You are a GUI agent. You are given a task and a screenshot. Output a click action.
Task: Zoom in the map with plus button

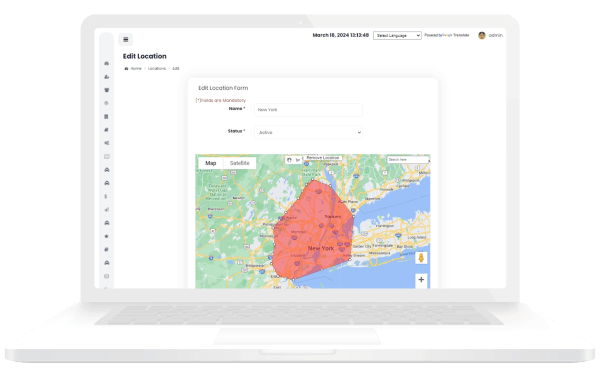pos(421,280)
